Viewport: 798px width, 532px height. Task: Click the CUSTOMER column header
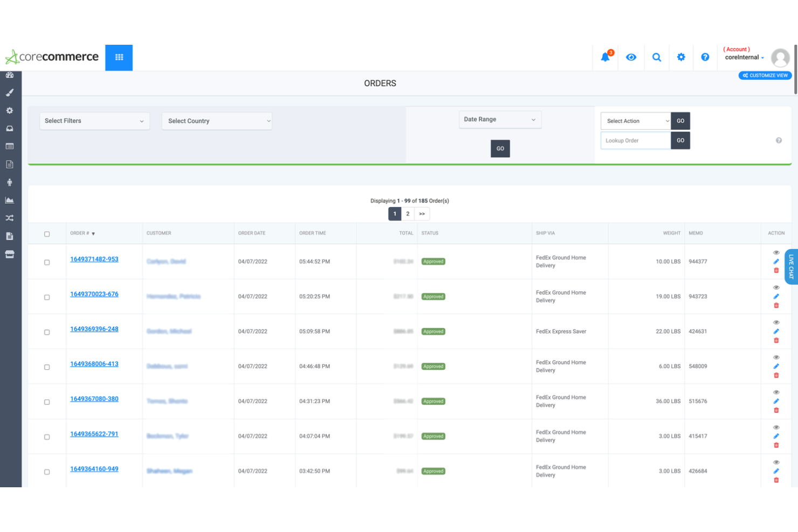tap(159, 233)
